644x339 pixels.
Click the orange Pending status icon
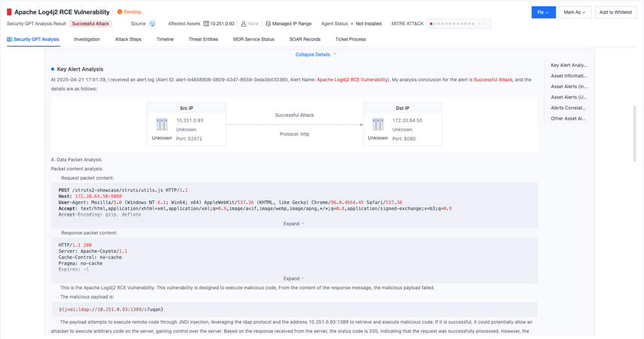[x=120, y=12]
